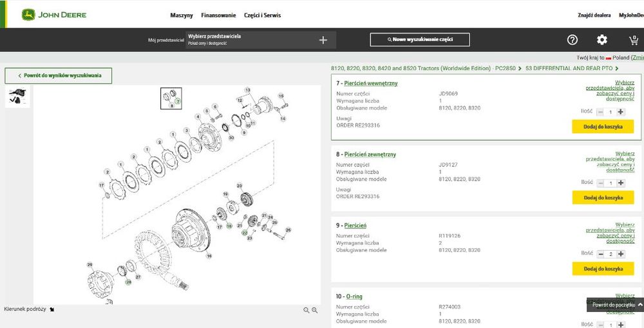
Task: Open item 9 Pierścień link
Action: (x=355, y=226)
